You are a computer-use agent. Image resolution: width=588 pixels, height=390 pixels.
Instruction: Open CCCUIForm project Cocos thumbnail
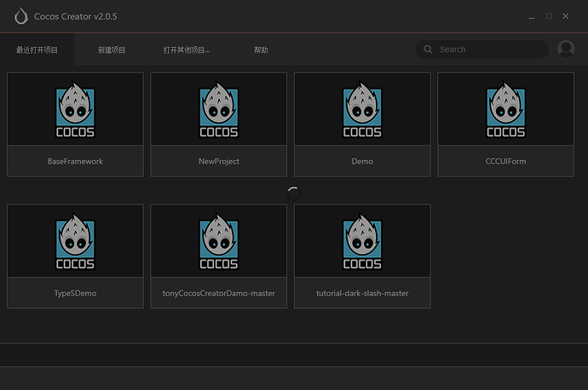(506, 109)
